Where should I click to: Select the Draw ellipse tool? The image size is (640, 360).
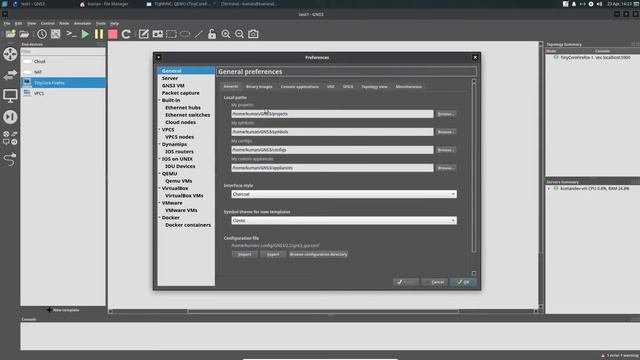click(x=185, y=34)
